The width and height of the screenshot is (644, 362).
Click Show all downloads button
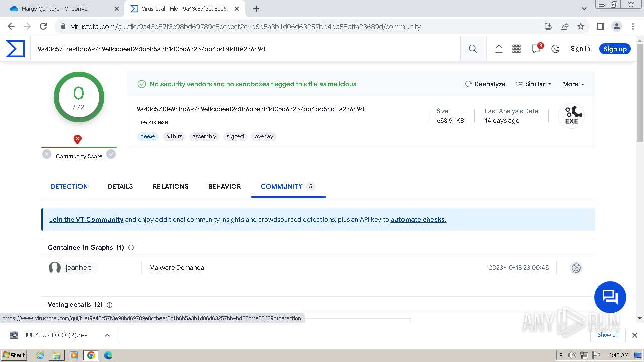click(x=607, y=335)
